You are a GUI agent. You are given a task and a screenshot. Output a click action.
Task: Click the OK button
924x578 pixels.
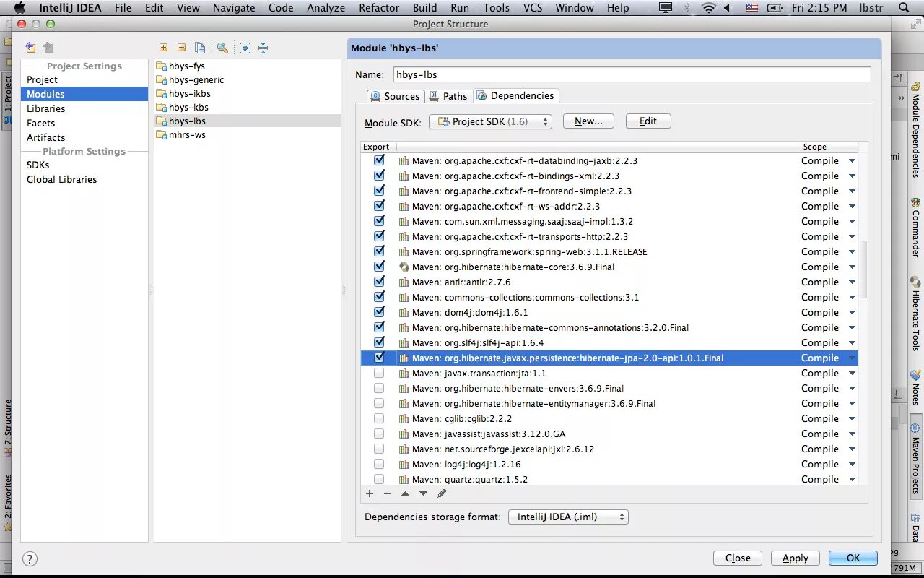(853, 558)
